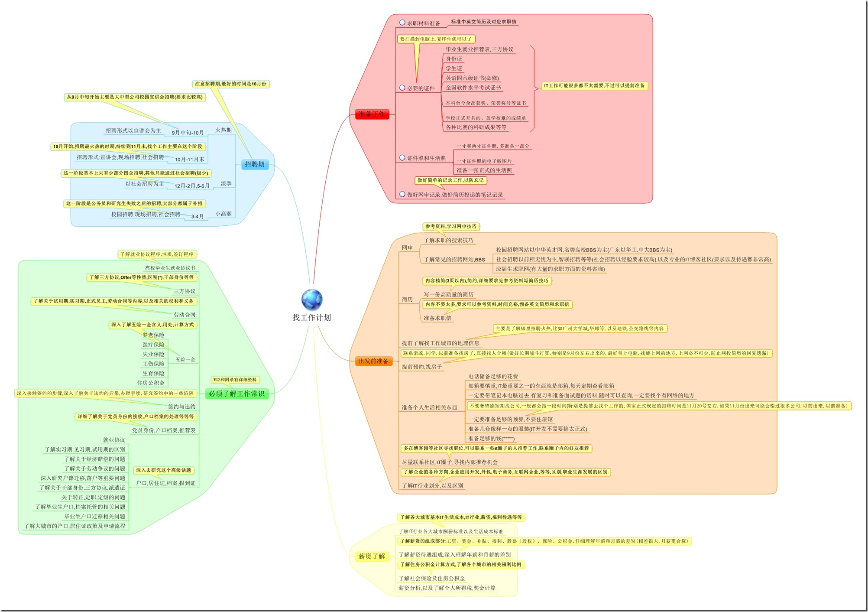This screenshot has width=868, height=612.
Task: Click the callout starting IT工作可能很多都不太需要
Action: pos(594,86)
